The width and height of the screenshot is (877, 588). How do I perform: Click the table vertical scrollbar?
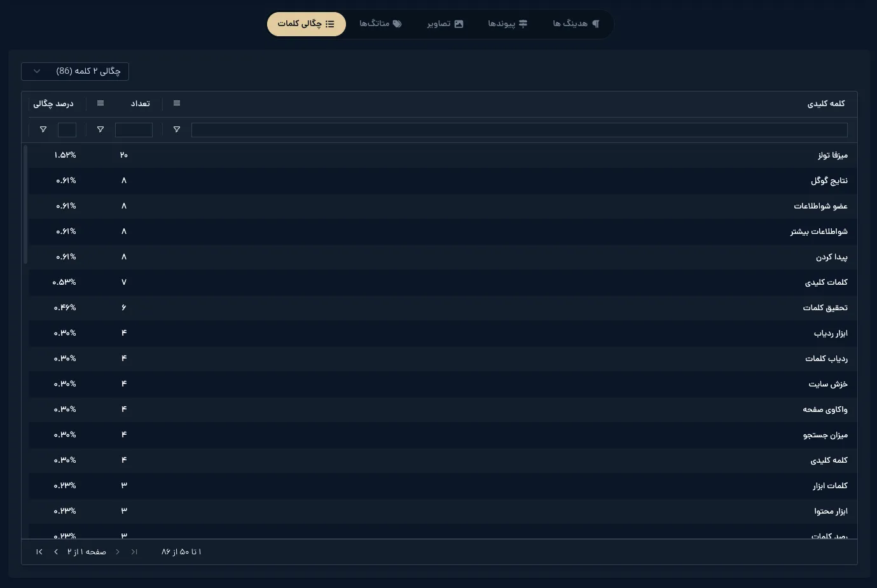point(25,204)
